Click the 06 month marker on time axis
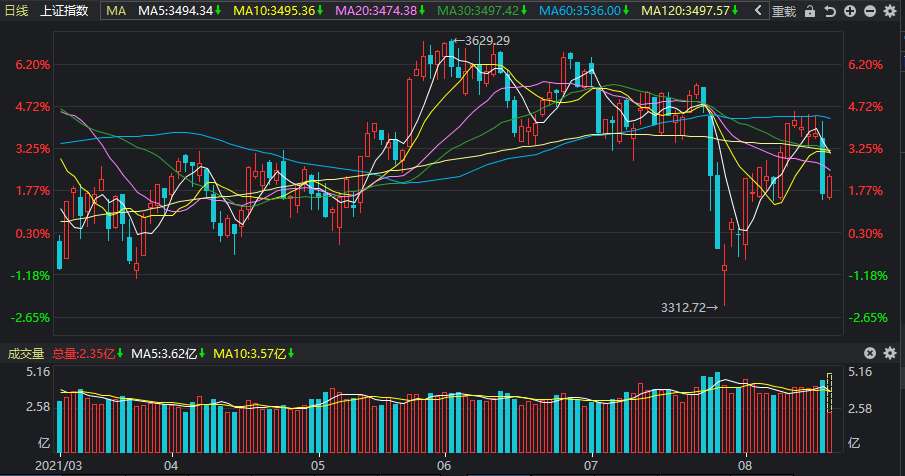The width and height of the screenshot is (905, 476). (x=444, y=466)
